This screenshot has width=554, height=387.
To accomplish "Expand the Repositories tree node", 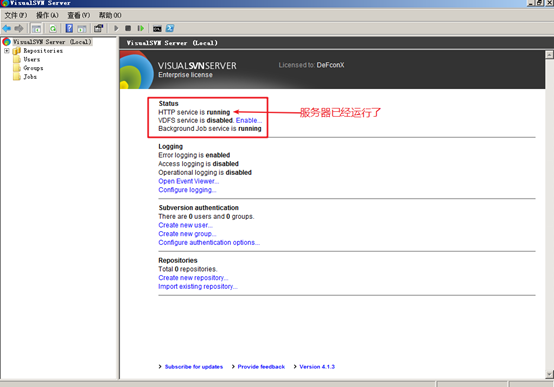I will point(6,51).
